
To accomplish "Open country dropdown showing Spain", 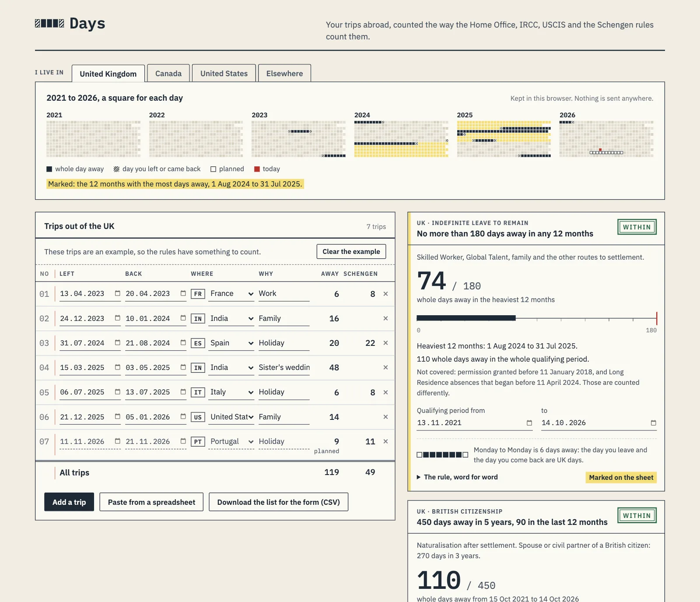I will point(231,343).
